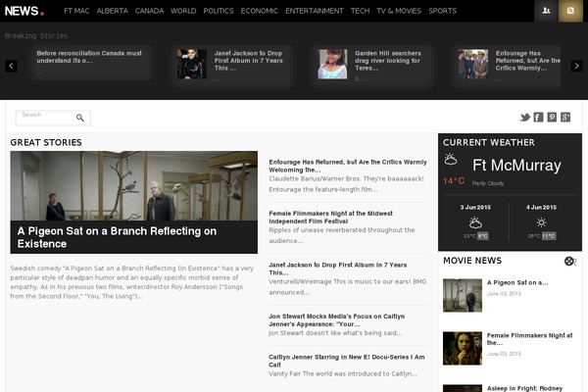Open the CANADA section

[x=149, y=11]
